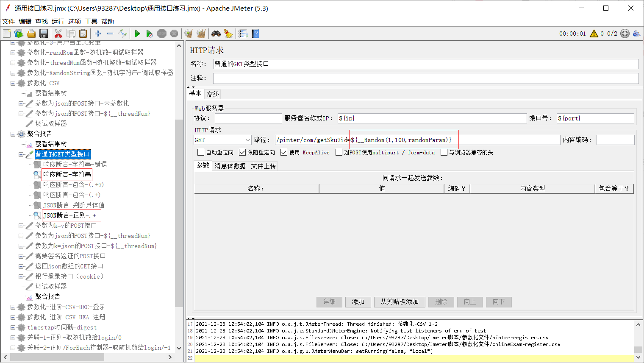
Task: Open Help with the question-mark book icon
Action: (255, 34)
